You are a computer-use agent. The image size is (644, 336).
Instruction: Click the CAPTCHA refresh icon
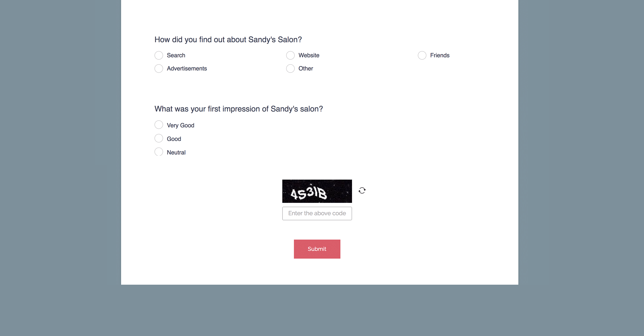362,191
